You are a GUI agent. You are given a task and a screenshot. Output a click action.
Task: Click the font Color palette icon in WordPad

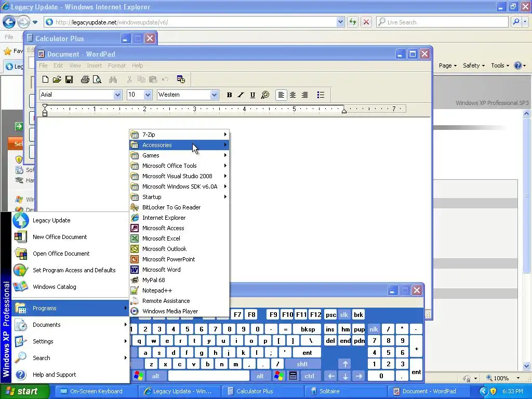click(265, 95)
